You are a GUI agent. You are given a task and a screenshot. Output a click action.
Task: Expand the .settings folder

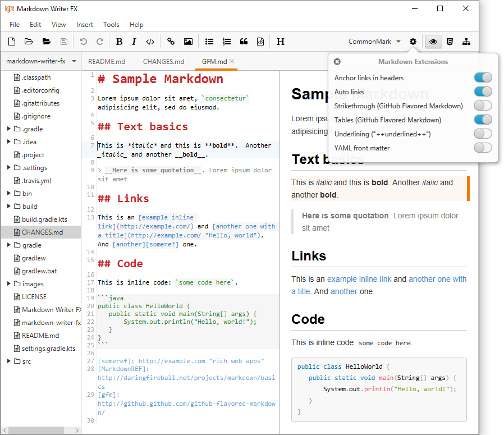[9, 167]
